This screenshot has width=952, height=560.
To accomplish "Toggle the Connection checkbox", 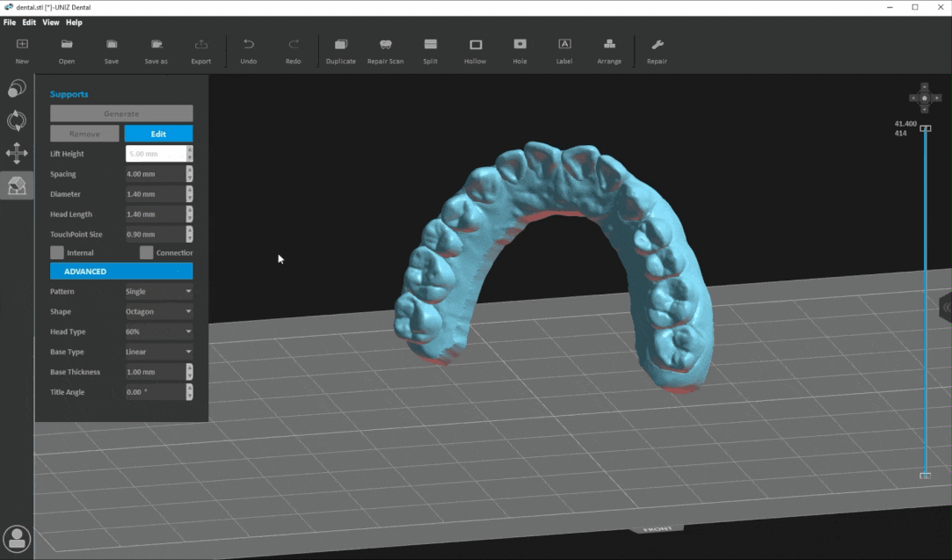I will pyautogui.click(x=147, y=253).
